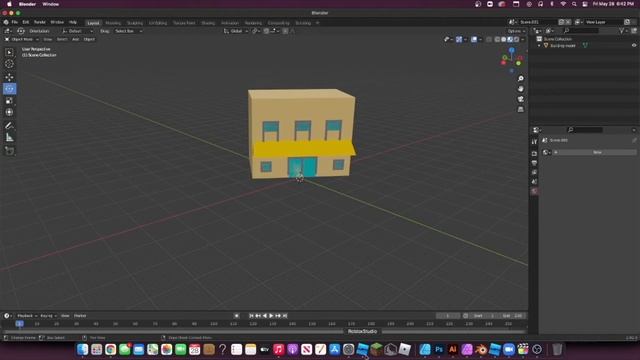Open the File menu
Image resolution: width=640 pixels, height=360 pixels.
(x=15, y=22)
